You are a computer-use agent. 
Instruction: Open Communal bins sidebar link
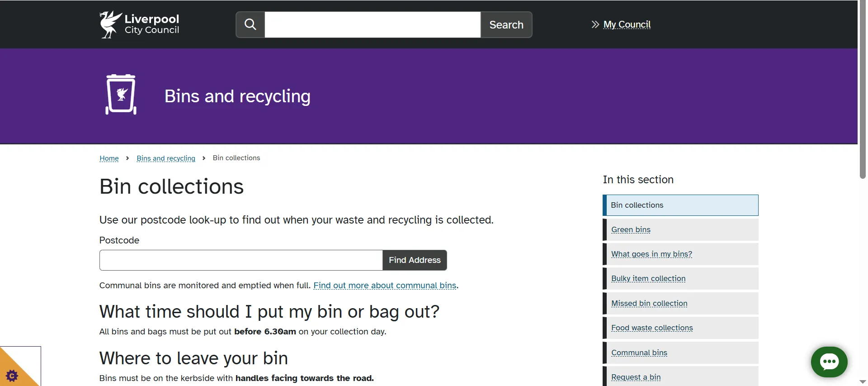pyautogui.click(x=639, y=353)
